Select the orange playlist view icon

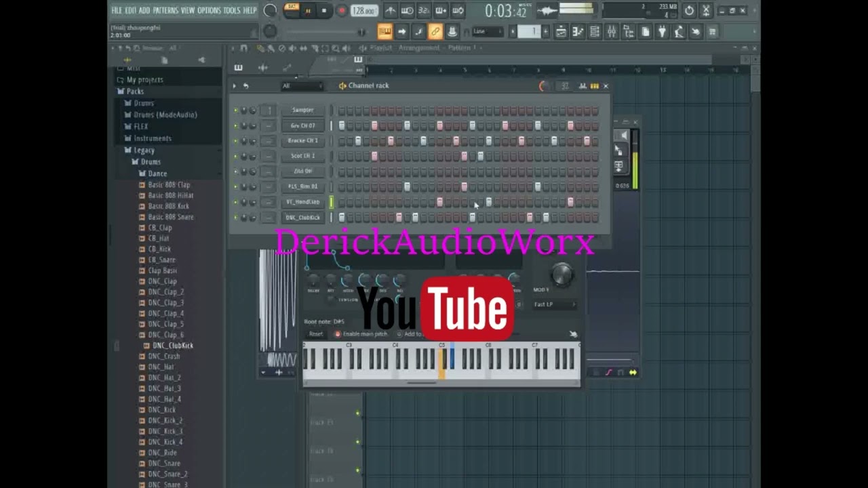(385, 31)
